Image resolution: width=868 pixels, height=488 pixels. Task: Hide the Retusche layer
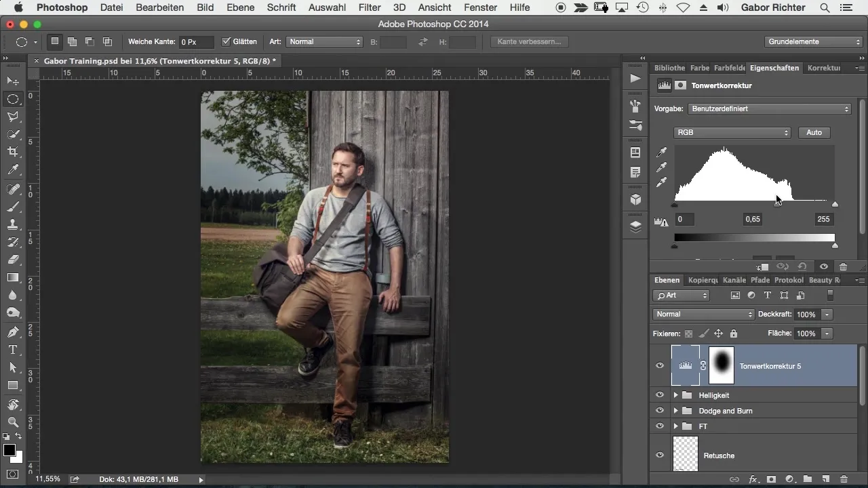pos(660,455)
